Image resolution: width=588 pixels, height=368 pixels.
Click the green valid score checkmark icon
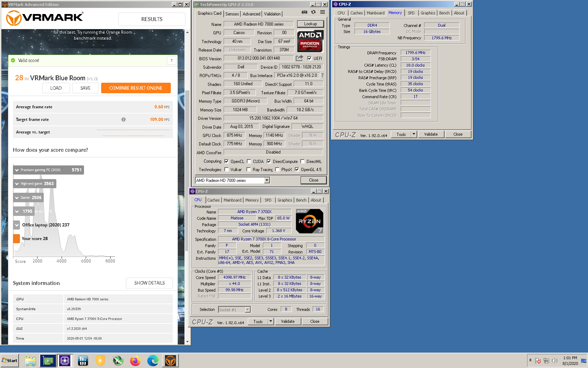pyautogui.click(x=13, y=60)
